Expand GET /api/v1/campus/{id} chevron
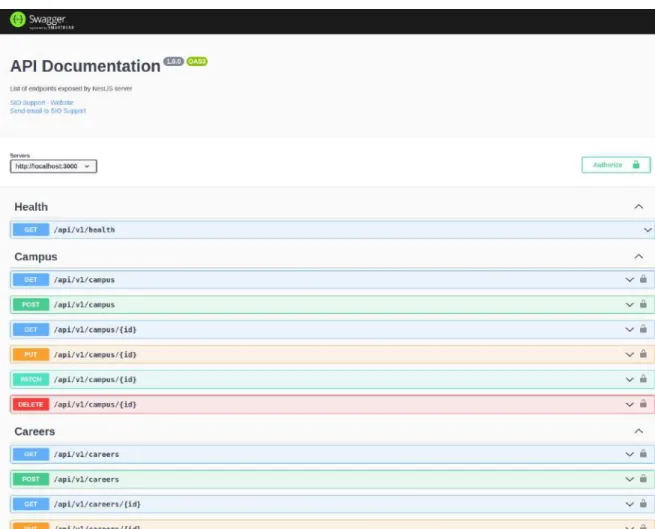Image resolution: width=655 pixels, height=529 pixels. click(x=630, y=330)
